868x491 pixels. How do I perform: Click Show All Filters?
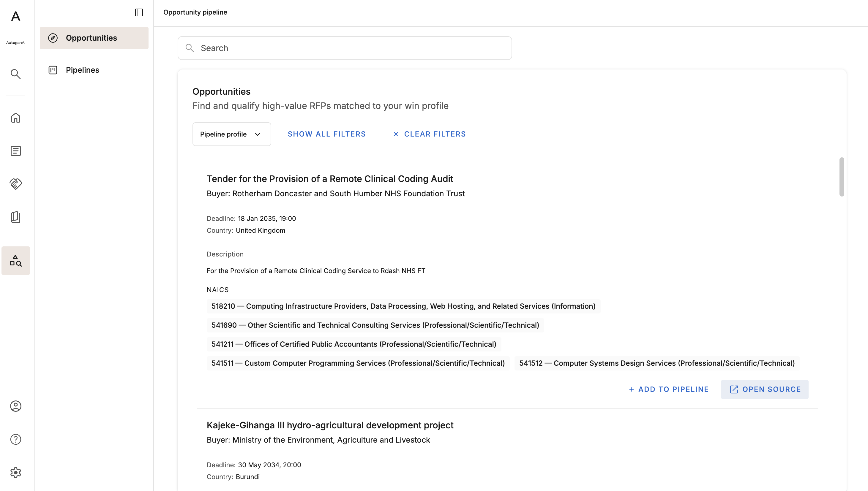(326, 134)
